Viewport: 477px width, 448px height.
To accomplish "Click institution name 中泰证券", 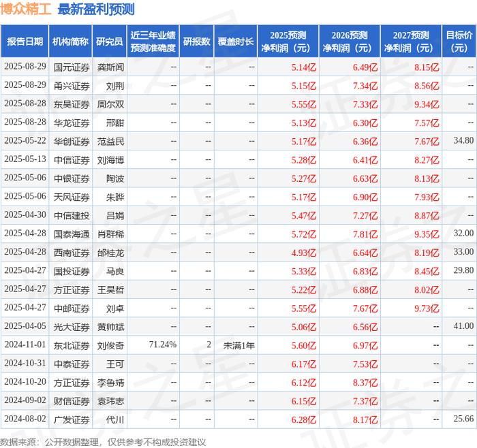I will pos(72,364).
